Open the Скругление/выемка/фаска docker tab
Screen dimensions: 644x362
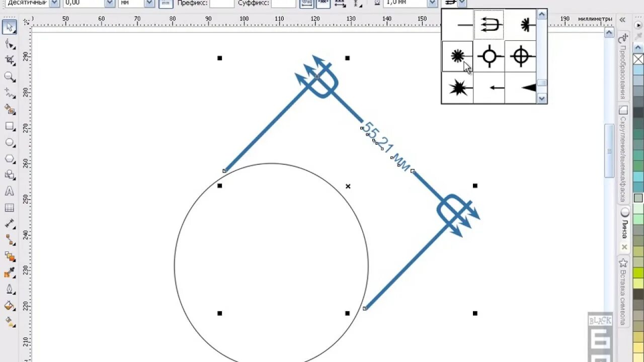point(623,154)
